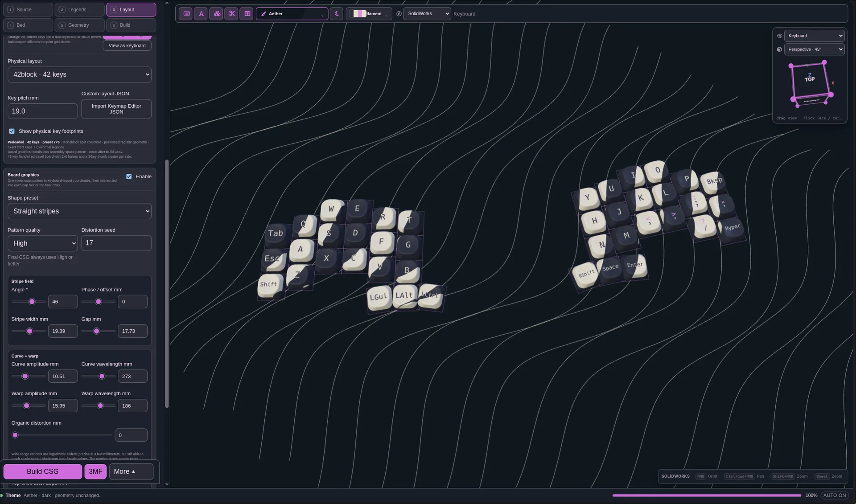The height and width of the screenshot is (504, 856).
Task: Click the Bksp keycap in the 3D view
Action: pyautogui.click(x=714, y=181)
